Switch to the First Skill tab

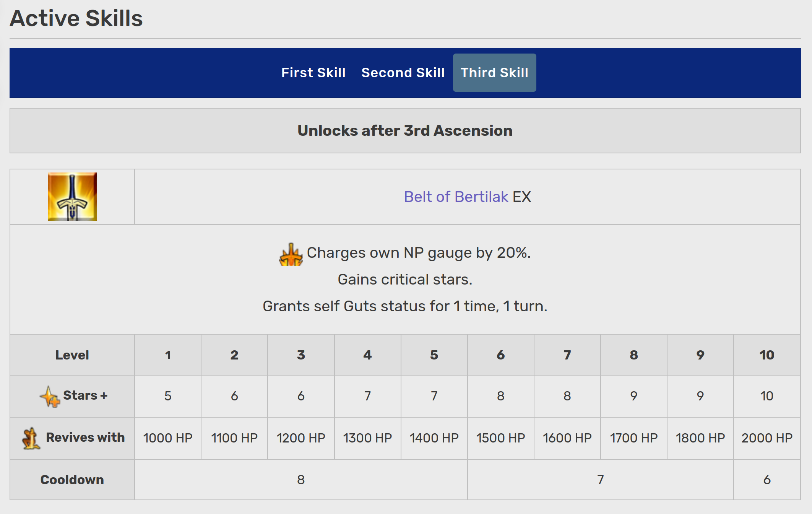[x=313, y=73]
